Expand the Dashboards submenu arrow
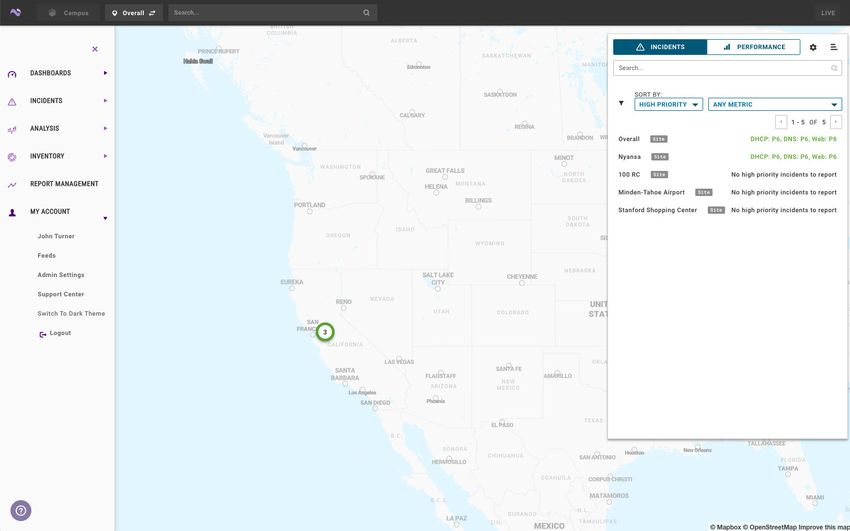 coord(105,73)
